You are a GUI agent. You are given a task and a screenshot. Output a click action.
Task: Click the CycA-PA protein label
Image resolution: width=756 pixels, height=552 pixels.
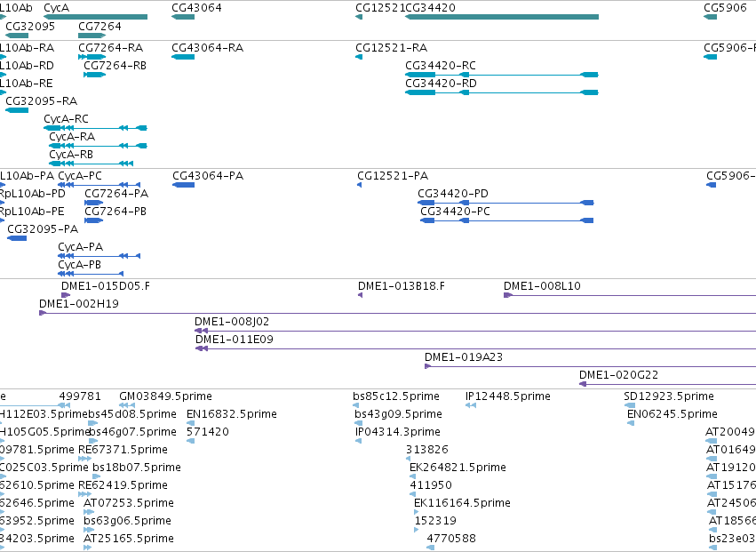pos(81,247)
